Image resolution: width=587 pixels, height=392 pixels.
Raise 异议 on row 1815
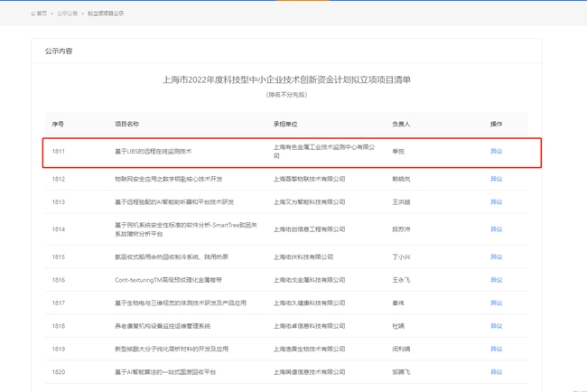pos(496,257)
